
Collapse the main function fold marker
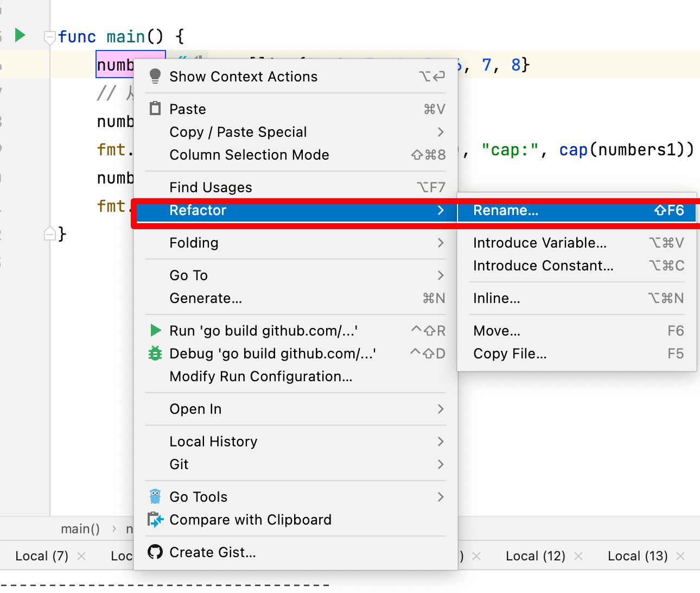49,37
